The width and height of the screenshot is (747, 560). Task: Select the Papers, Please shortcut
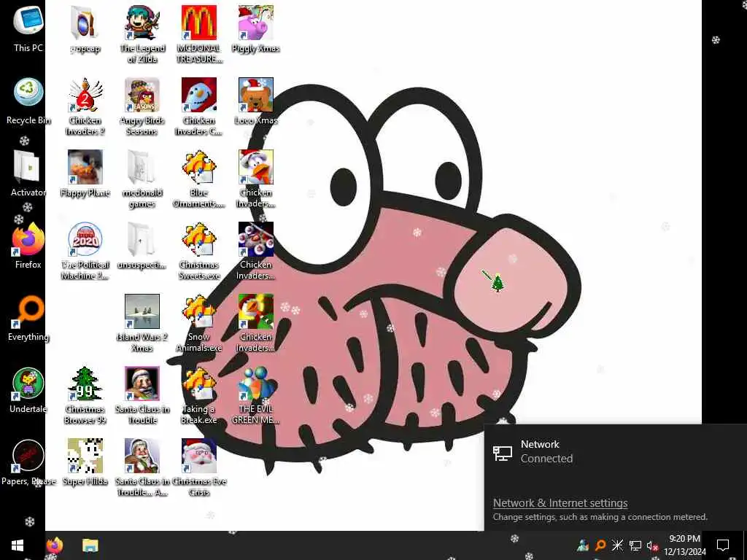click(x=28, y=456)
